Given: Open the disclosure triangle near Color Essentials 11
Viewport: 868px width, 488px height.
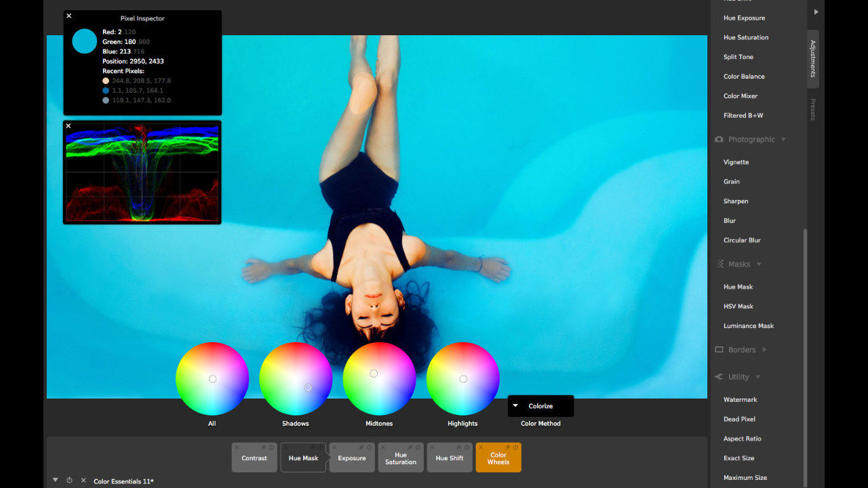Looking at the screenshot, I should (56, 480).
